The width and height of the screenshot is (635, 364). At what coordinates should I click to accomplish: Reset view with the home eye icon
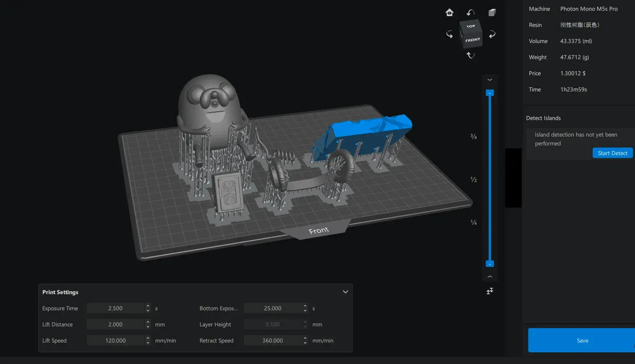[x=450, y=12]
